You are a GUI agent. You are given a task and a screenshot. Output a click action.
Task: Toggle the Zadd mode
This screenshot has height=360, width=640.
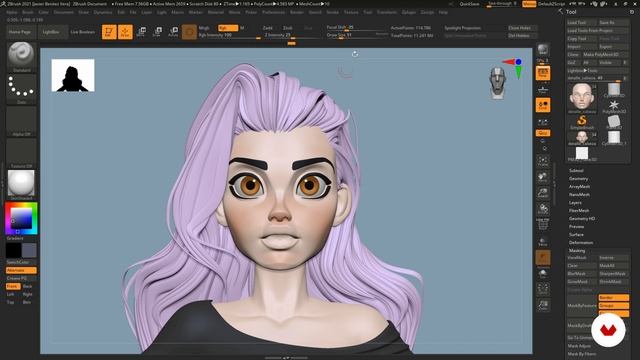click(268, 28)
